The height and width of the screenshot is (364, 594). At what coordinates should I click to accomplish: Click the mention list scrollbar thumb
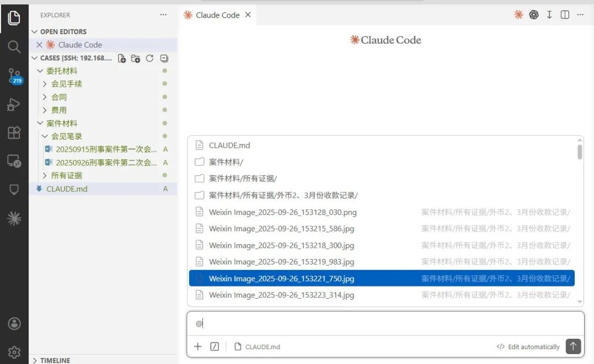(x=580, y=152)
